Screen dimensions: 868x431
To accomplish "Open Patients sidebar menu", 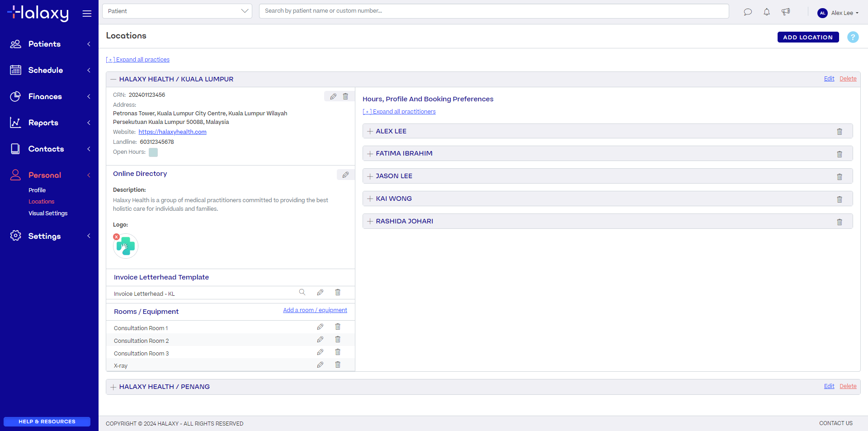I will click(x=49, y=44).
